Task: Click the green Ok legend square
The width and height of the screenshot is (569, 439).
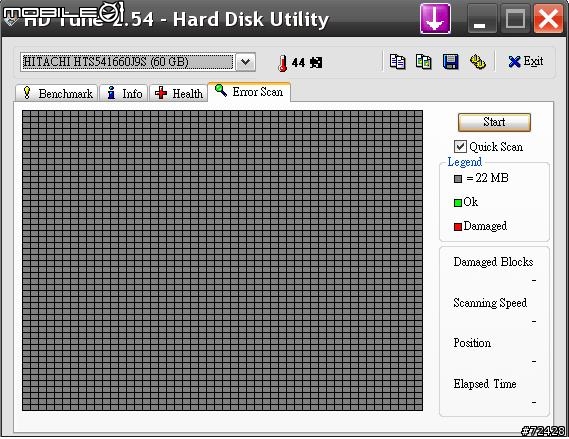Action: 458,202
